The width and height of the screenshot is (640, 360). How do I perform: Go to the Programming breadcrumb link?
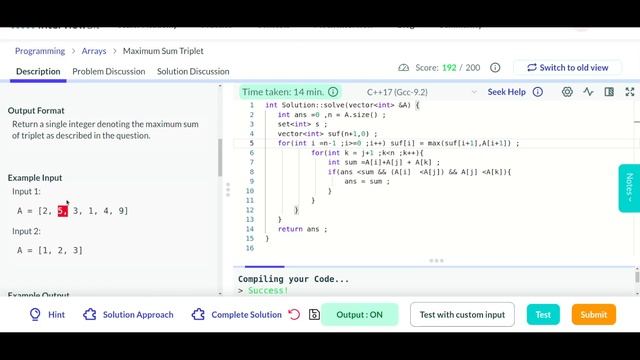tap(40, 51)
